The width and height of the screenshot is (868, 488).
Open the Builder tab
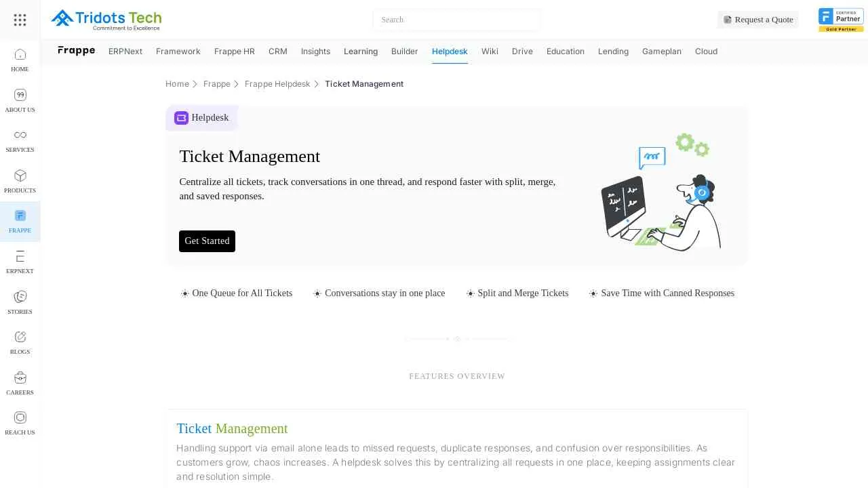click(x=405, y=52)
